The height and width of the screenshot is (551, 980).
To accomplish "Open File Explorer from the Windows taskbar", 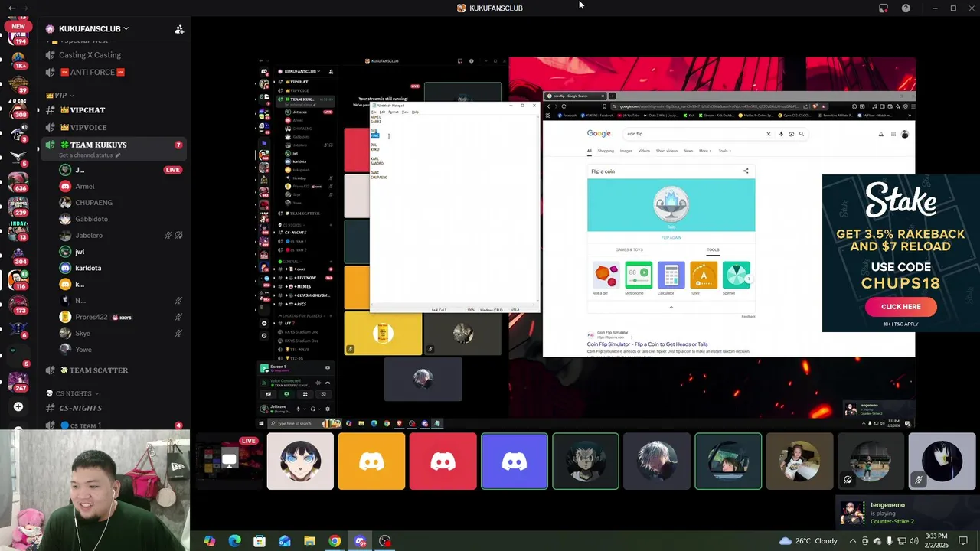I will [x=309, y=541].
